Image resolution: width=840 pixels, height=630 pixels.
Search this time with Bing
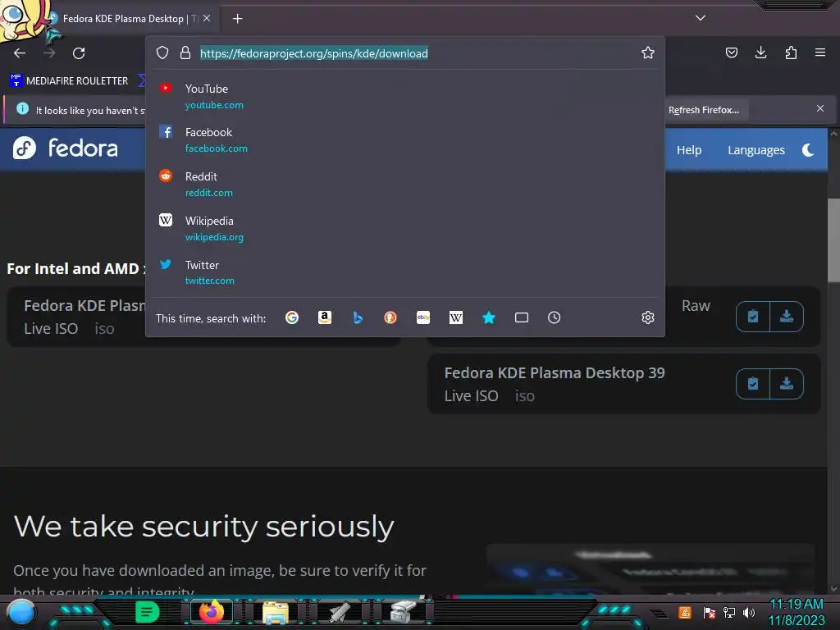pos(358,317)
